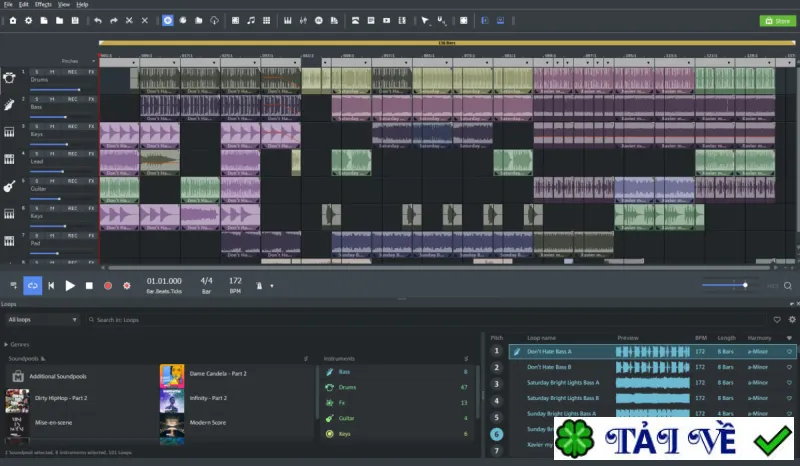Image resolution: width=800 pixels, height=466 pixels.
Task: Open the View menu
Action: (x=64, y=4)
